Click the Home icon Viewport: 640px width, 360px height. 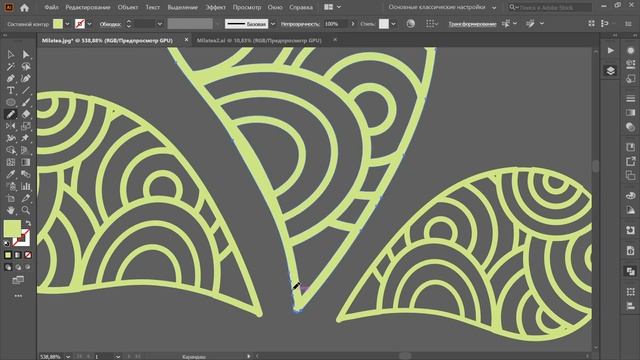[24, 7]
